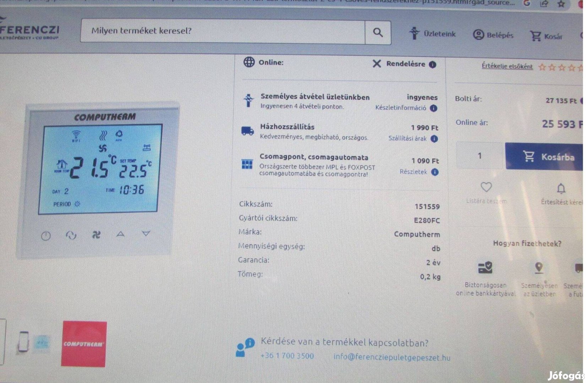Viewport: 588px width, 383px height.
Task: Click the Csomagpont price 1 090 Ft
Action: [425, 161]
